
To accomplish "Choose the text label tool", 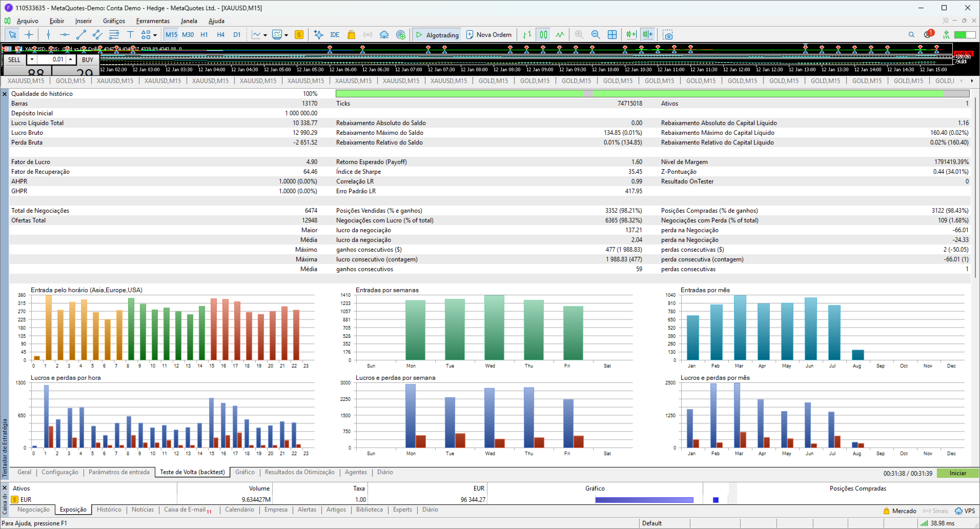I will [130, 35].
